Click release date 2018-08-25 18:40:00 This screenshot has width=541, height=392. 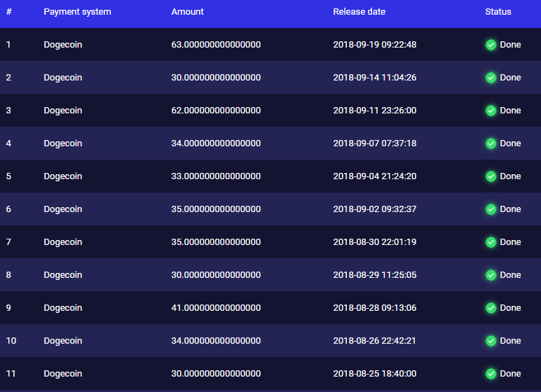click(375, 373)
